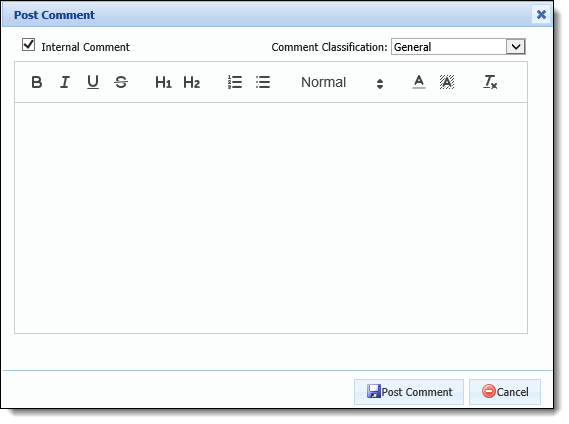569x424 pixels.
Task: Open the text color picker
Action: (x=419, y=82)
